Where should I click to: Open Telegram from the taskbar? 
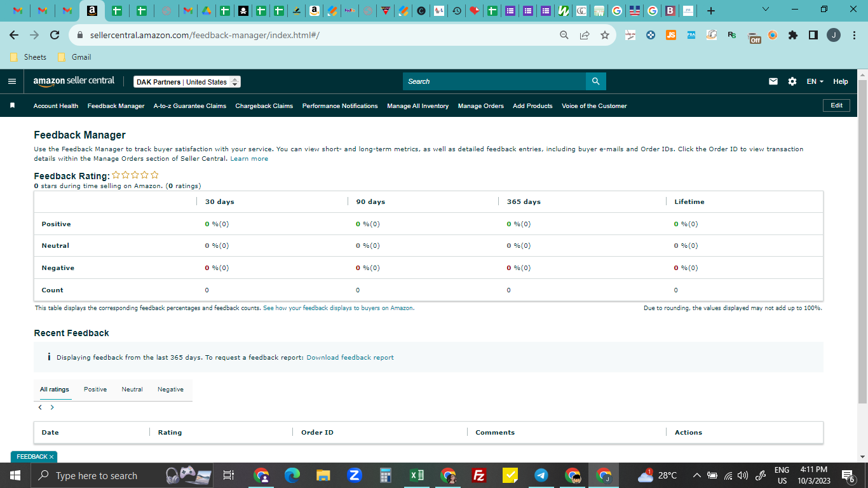pyautogui.click(x=541, y=475)
